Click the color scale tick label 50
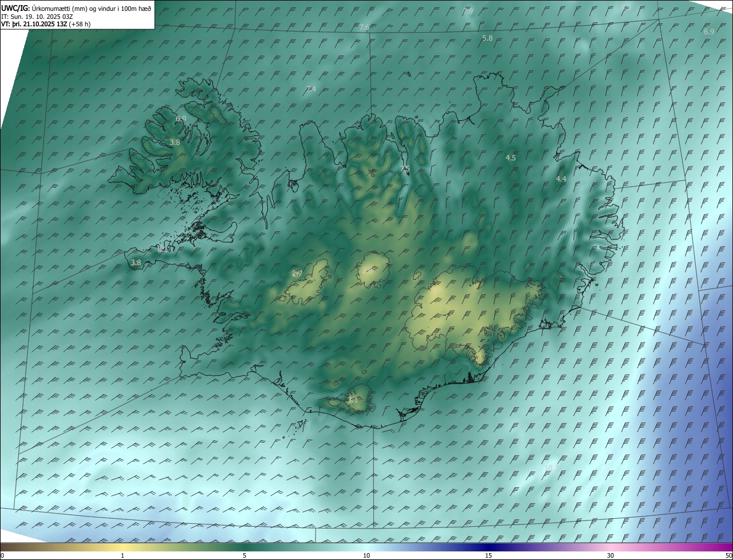This screenshot has width=733, height=560. pyautogui.click(x=728, y=556)
